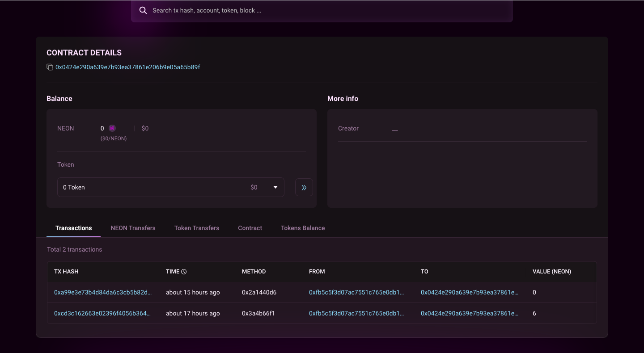The image size is (644, 353).
Task: Expand the 0 Token selector dropdown
Action: pos(170,187)
